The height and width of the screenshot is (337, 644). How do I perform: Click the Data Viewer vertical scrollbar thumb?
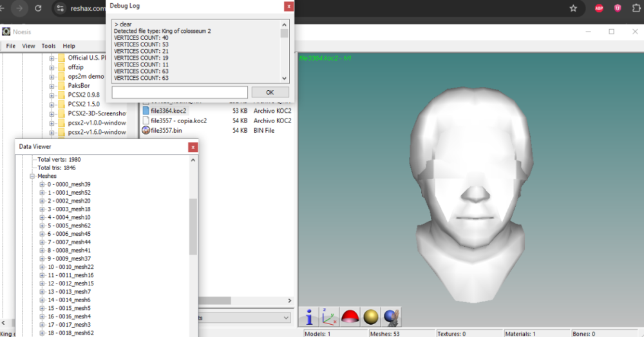pos(193,227)
